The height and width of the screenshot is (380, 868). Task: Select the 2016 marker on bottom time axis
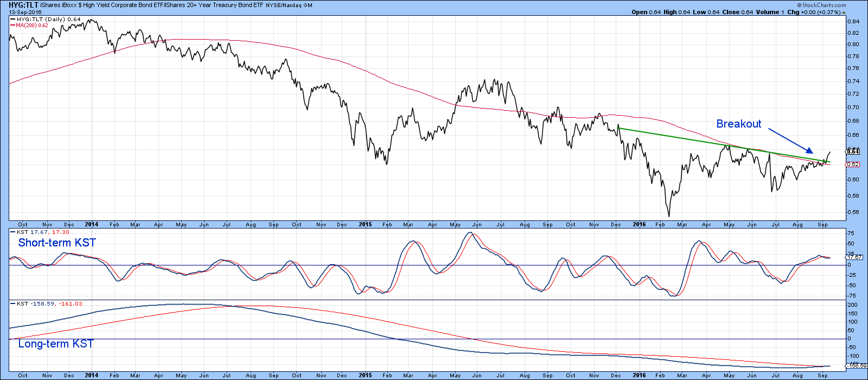(639, 375)
